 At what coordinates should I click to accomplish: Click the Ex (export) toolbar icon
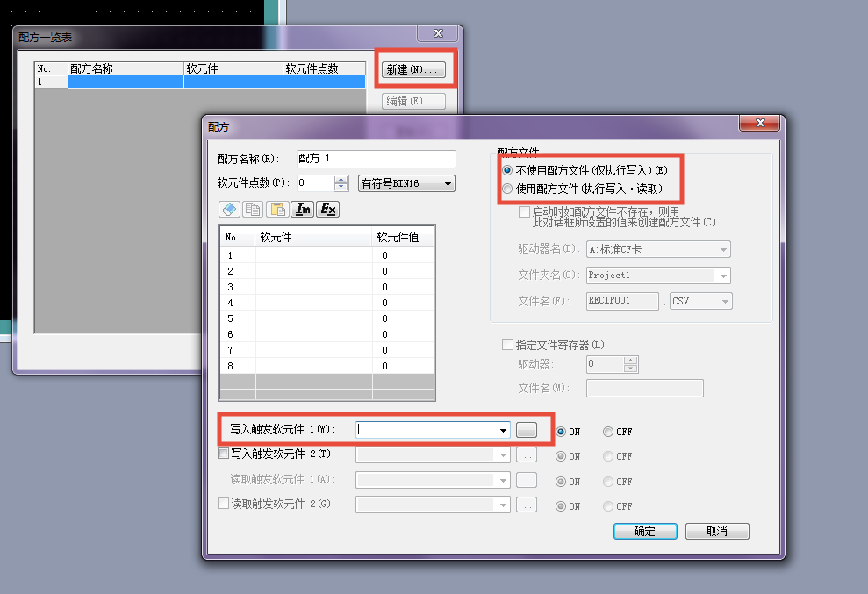[327, 209]
